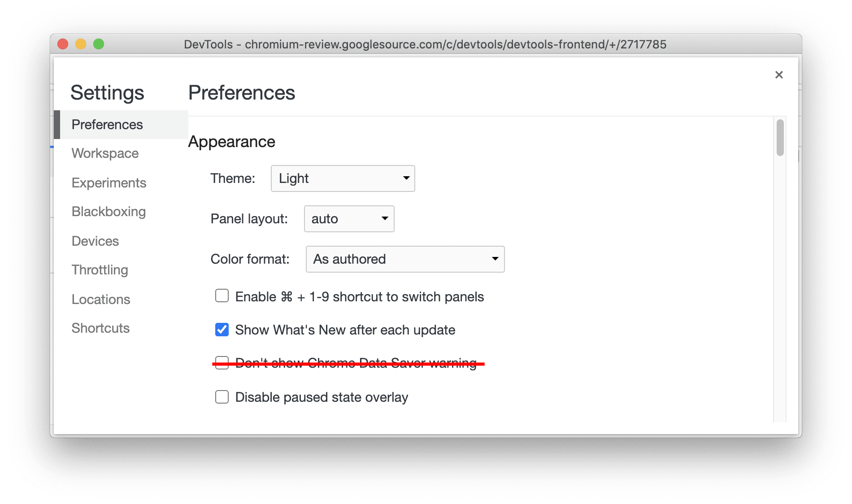Open the Locations settings section

tap(100, 299)
